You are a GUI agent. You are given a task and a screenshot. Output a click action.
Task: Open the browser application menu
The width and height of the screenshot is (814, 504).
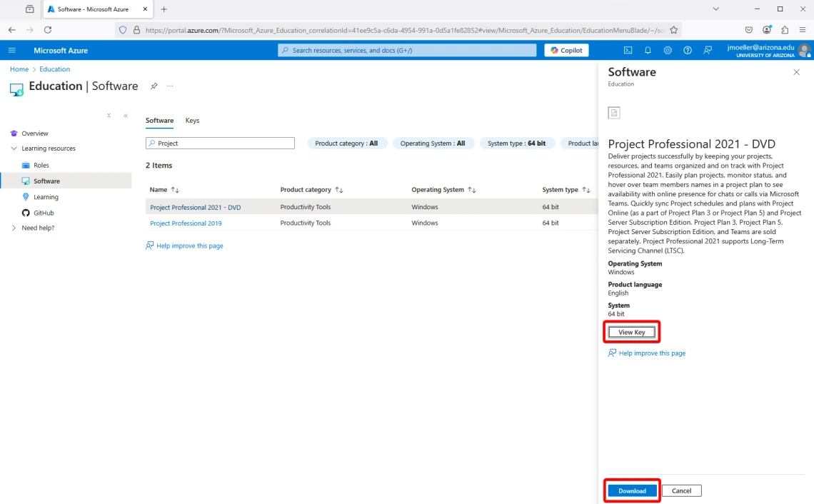803,30
